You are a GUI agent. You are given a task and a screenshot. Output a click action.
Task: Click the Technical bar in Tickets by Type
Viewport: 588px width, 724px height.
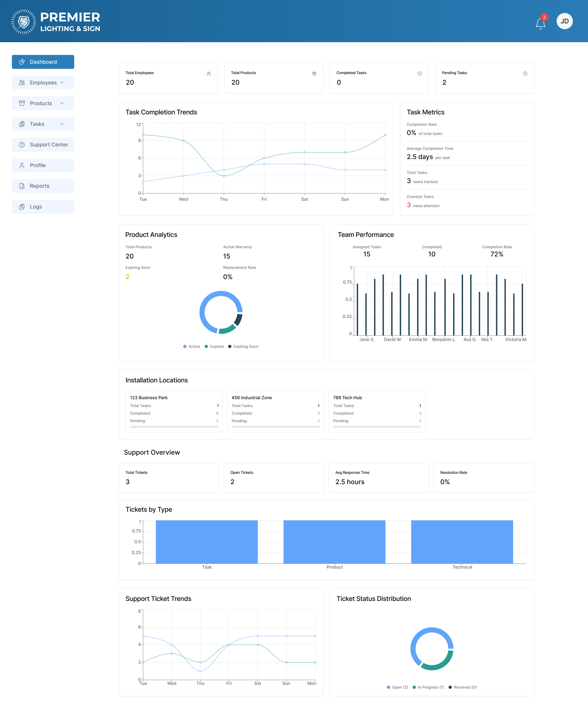point(462,542)
